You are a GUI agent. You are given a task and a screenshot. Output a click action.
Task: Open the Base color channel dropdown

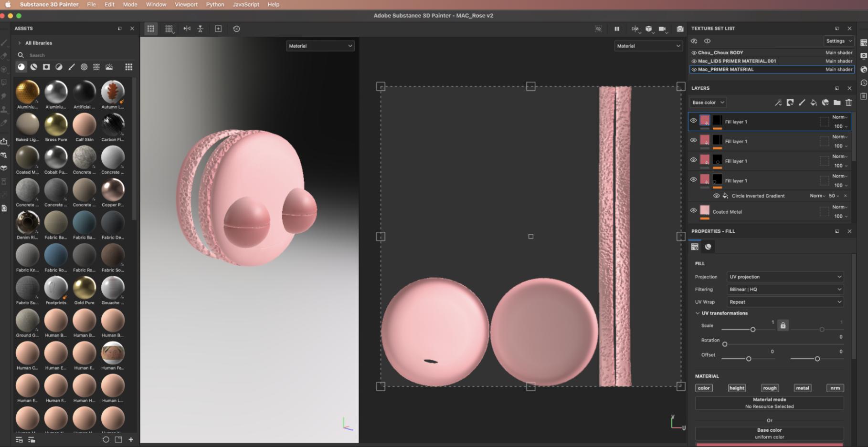point(708,103)
